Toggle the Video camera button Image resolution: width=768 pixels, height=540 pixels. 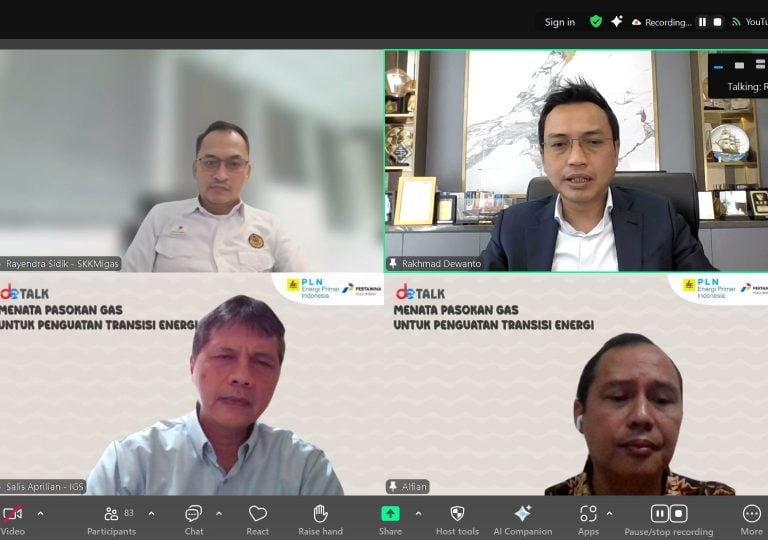coord(12,520)
